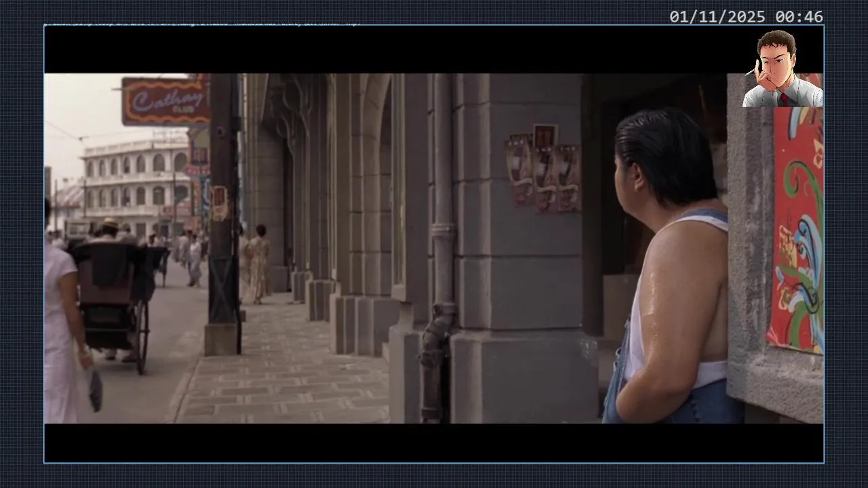868x488 pixels.
Task: Click the Cathay Club sign in video
Action: coord(165,102)
